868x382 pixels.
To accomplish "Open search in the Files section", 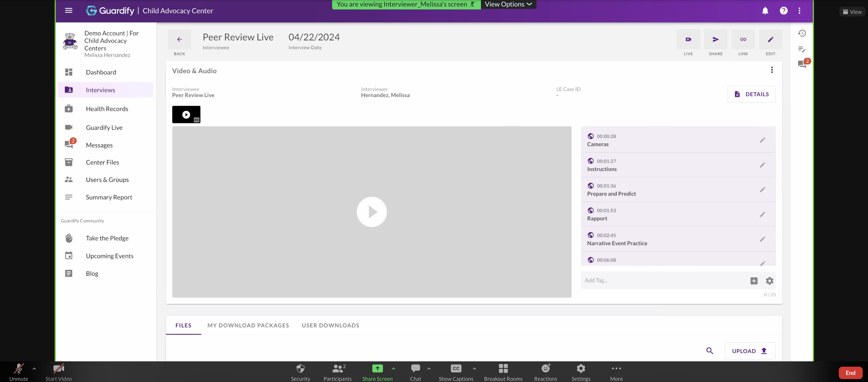I will click(x=710, y=351).
